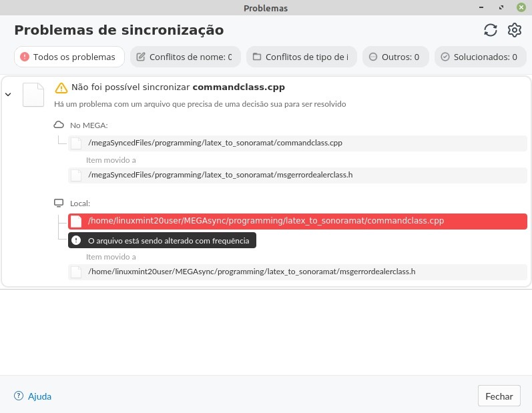
Task: View the Solucionados: 0 tab
Action: click(481, 57)
